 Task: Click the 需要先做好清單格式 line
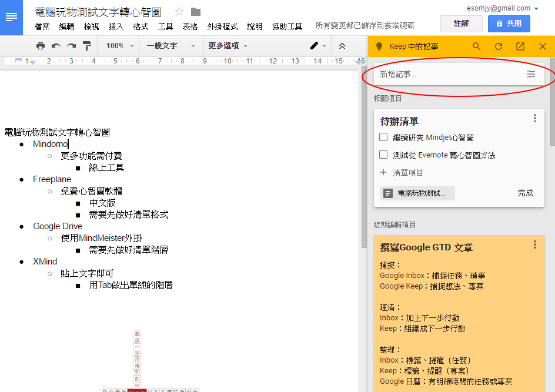[129, 215]
